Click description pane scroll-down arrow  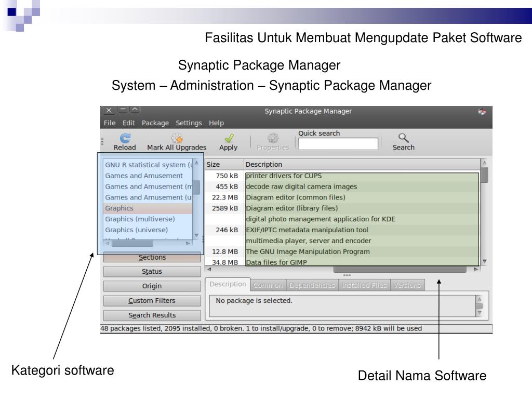click(480, 312)
